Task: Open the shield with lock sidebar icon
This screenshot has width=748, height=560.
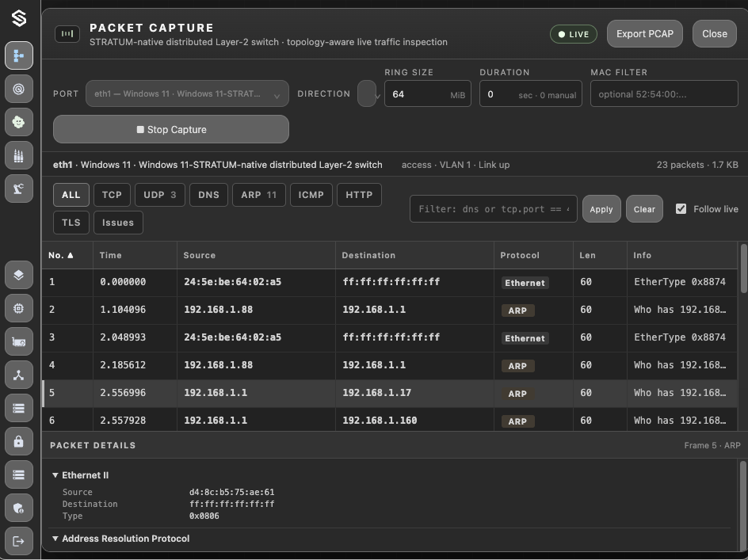Action: (x=19, y=508)
